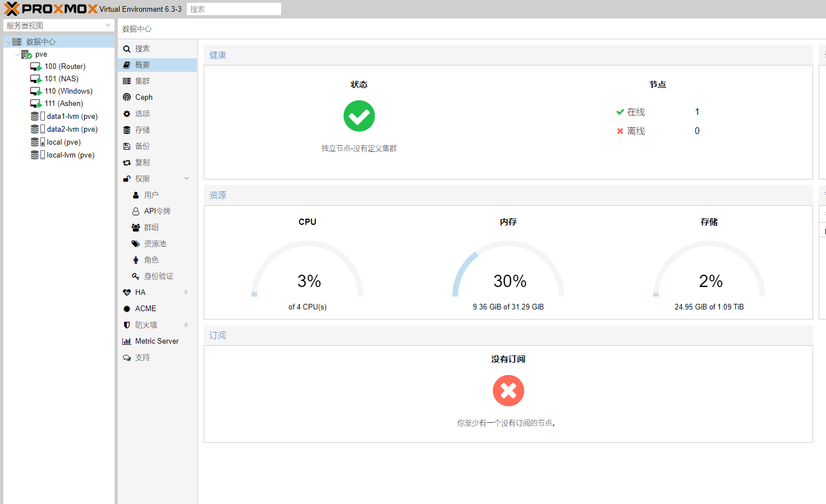
Task: Click the 存储 storage usage gauge
Action: [709, 269]
